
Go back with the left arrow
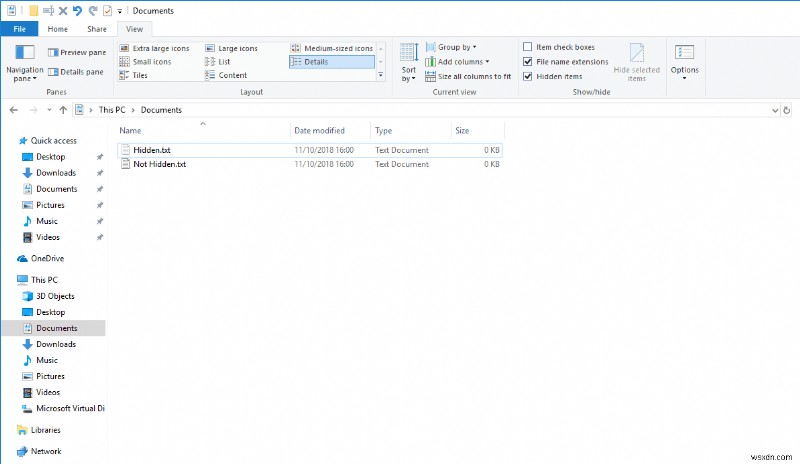pyautogui.click(x=14, y=110)
